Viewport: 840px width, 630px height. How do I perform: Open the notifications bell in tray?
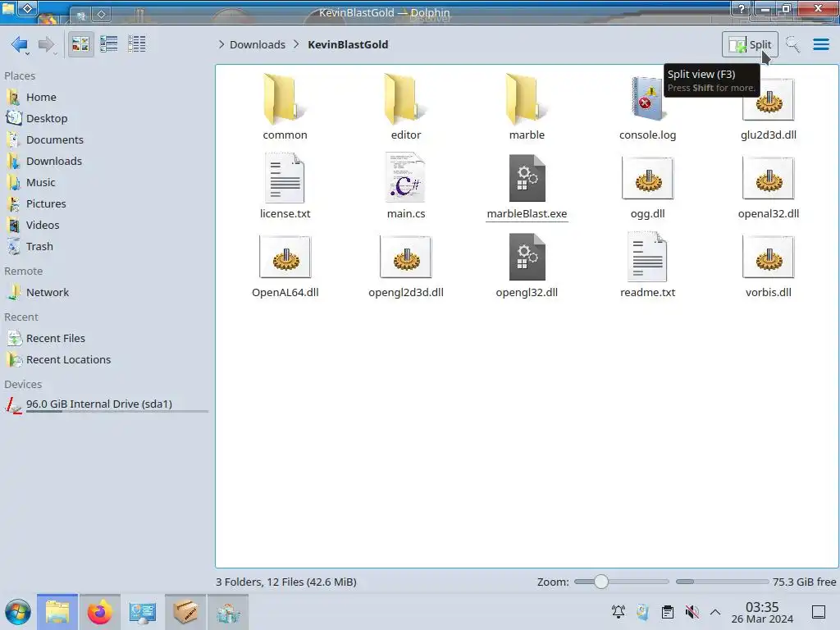[619, 612]
